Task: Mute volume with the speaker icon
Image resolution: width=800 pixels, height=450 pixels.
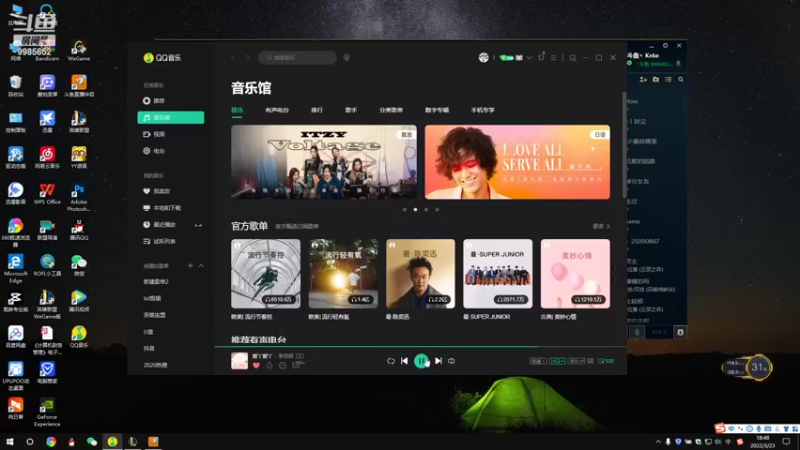Action: pos(452,361)
